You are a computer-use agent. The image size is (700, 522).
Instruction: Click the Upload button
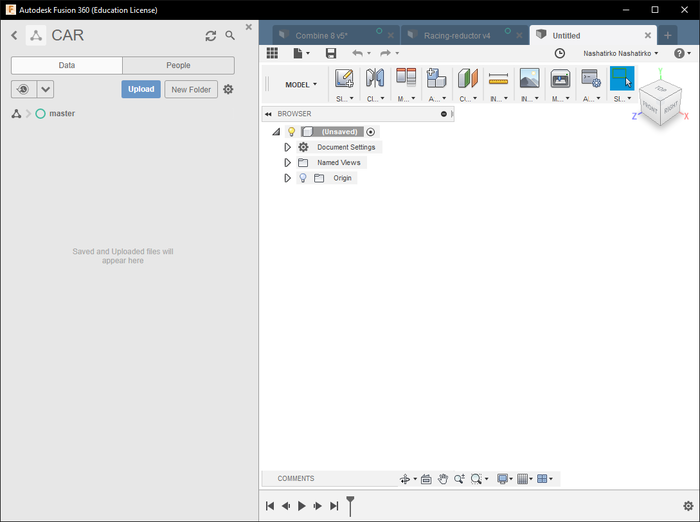141,89
